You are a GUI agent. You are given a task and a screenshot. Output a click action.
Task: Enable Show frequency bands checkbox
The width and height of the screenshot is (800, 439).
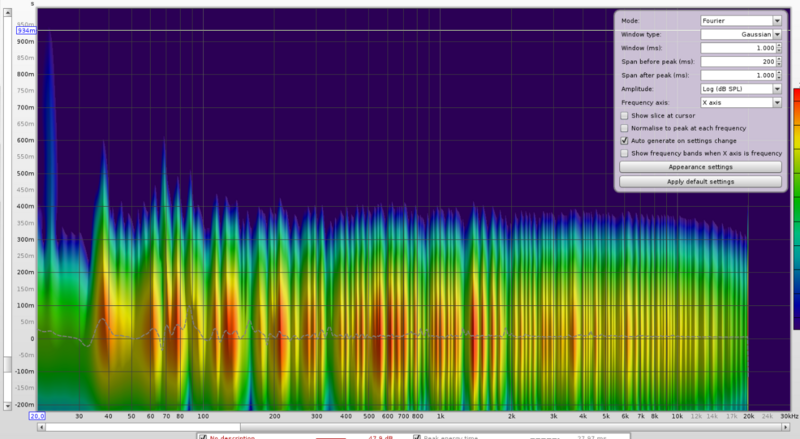click(625, 154)
